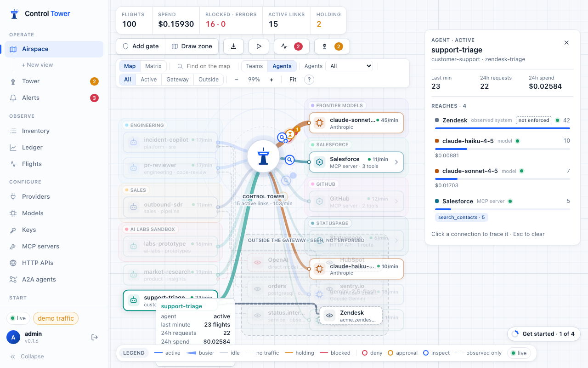This screenshot has height=368, width=588.
Task: Click the "not enforced" badge
Action: (x=533, y=121)
